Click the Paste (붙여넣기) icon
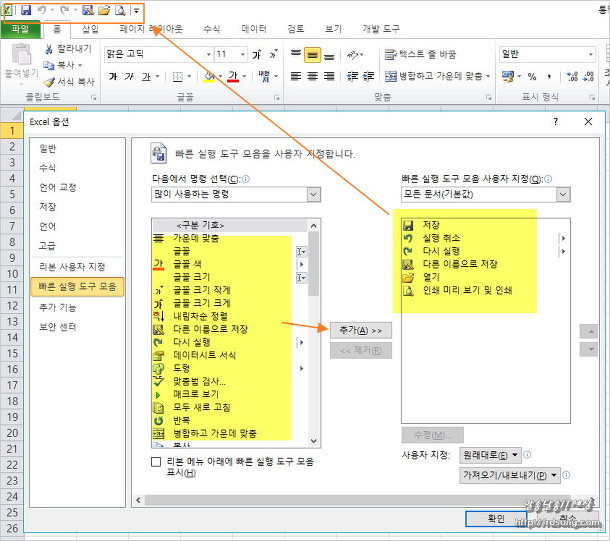The height and width of the screenshot is (541, 610). [21, 55]
